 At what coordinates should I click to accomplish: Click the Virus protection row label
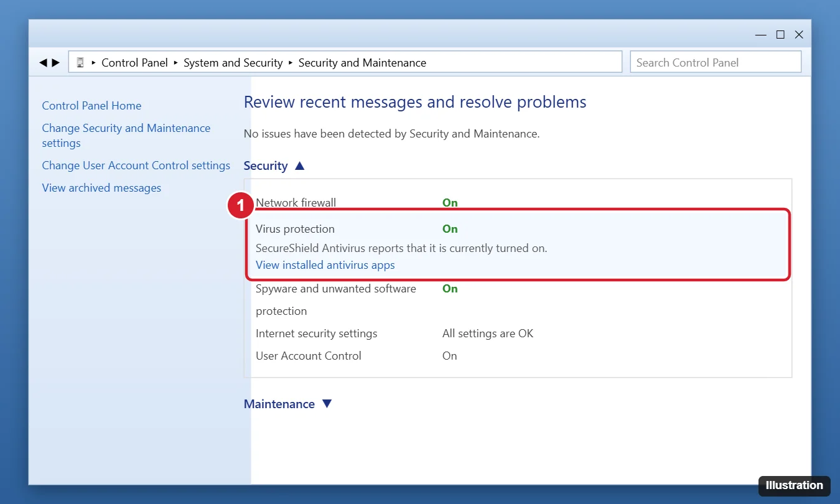coord(295,229)
